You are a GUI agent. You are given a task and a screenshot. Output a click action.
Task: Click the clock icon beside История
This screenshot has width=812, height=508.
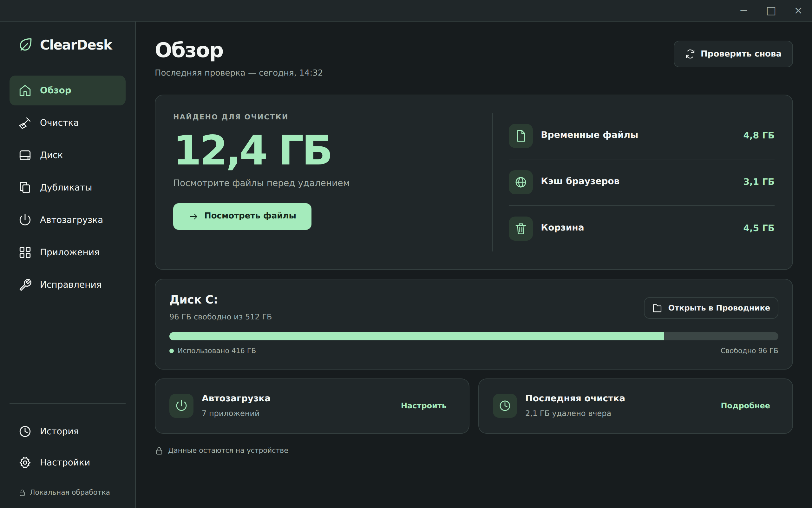(x=25, y=431)
